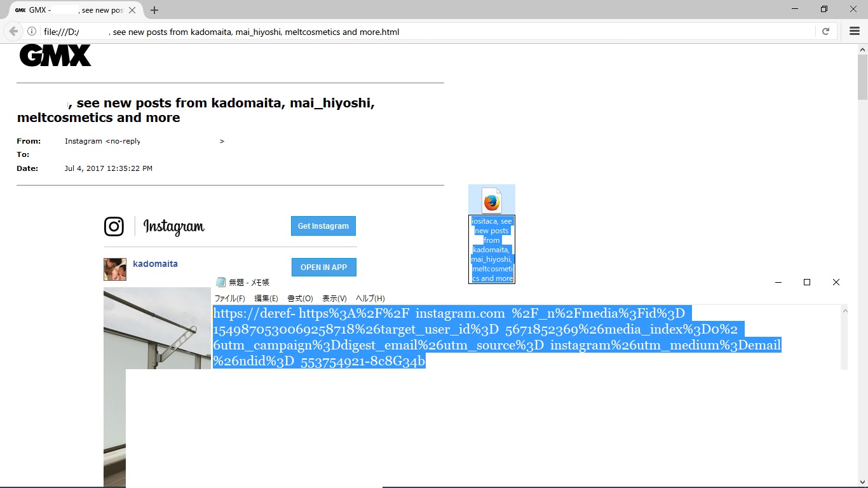
Task: Click kadomaita's profile avatar thumbnail
Action: click(x=115, y=269)
